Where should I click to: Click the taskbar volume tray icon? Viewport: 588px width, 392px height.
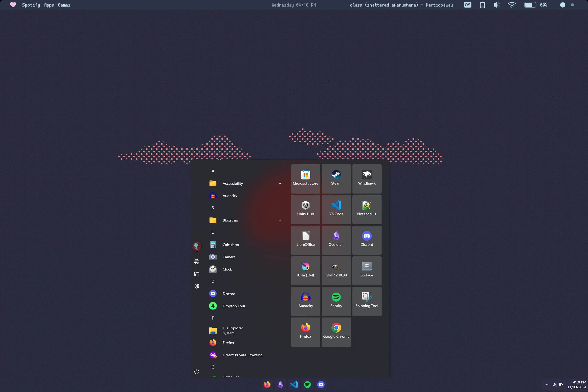[x=554, y=385]
